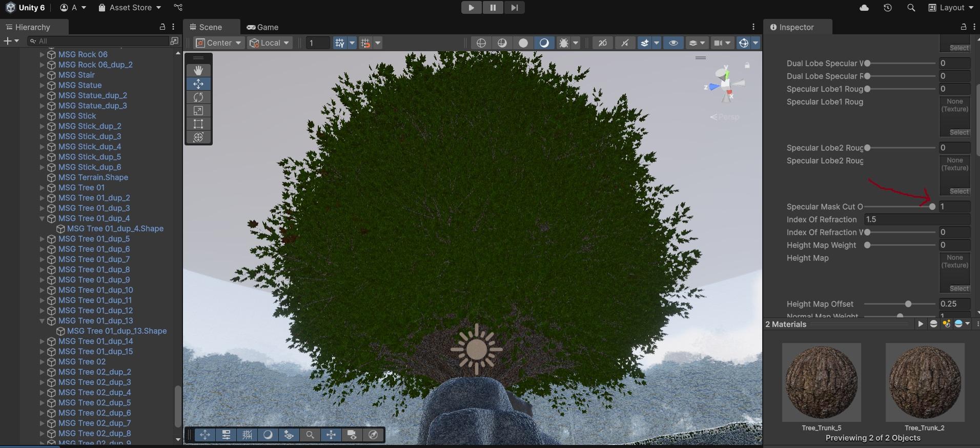The height and width of the screenshot is (448, 980).
Task: Click the overlay compass icon
Action: [373, 435]
